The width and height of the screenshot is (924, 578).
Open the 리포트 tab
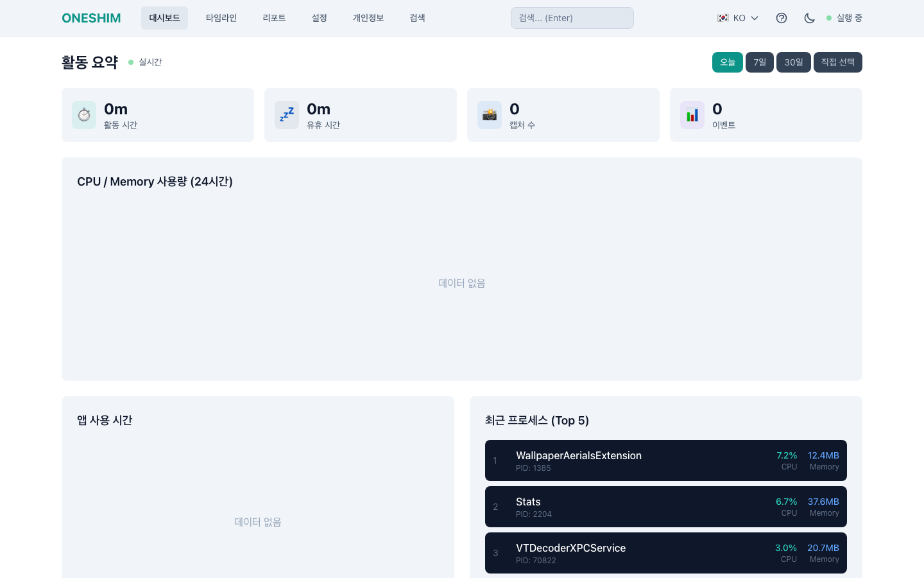tap(274, 18)
